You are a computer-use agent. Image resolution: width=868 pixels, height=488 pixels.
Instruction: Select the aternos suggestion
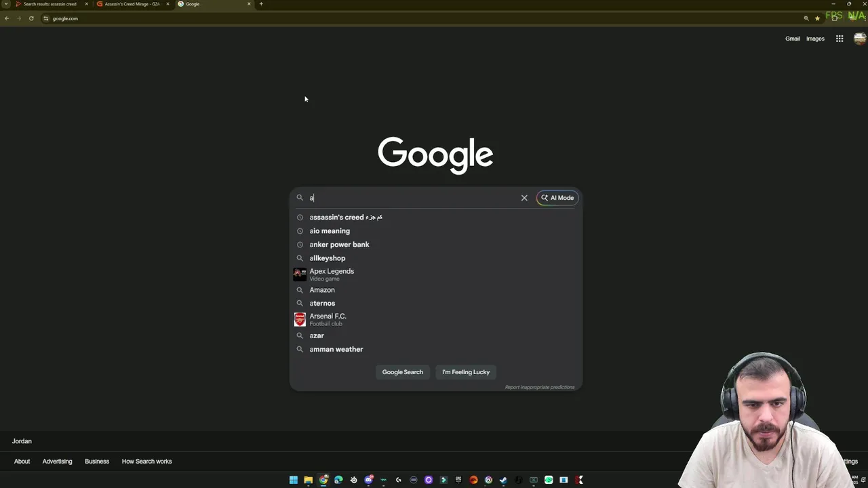(x=436, y=304)
